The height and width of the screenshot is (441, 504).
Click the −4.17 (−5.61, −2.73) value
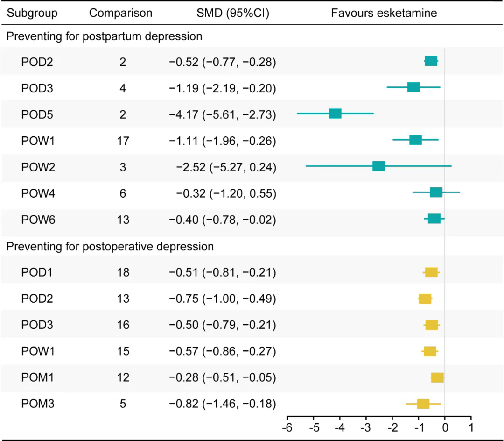point(223,114)
